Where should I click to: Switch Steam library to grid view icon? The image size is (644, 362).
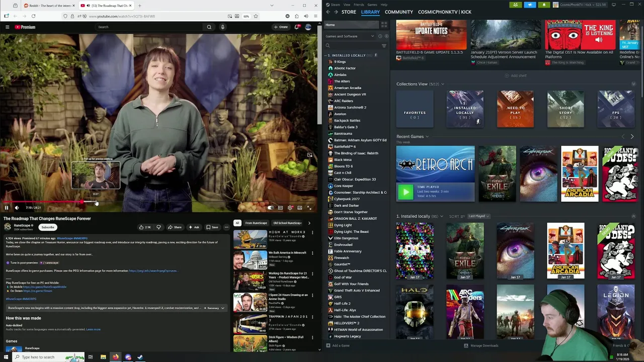[x=384, y=25]
